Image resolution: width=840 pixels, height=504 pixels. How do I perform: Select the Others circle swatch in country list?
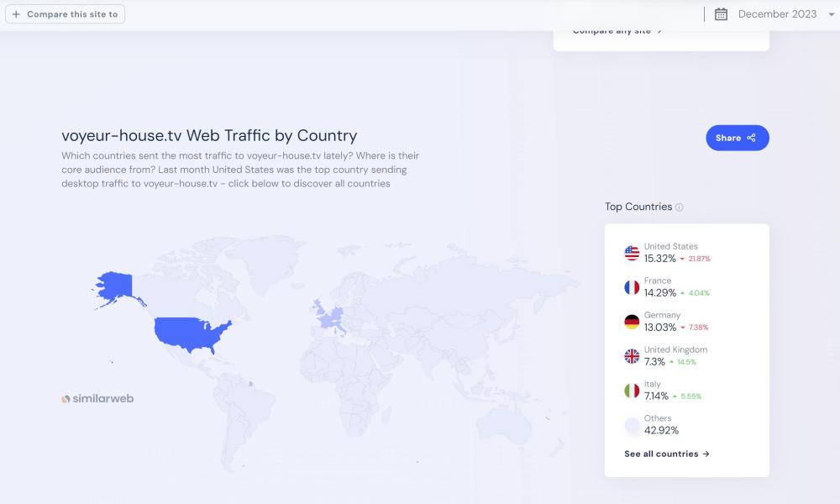tap(632, 425)
